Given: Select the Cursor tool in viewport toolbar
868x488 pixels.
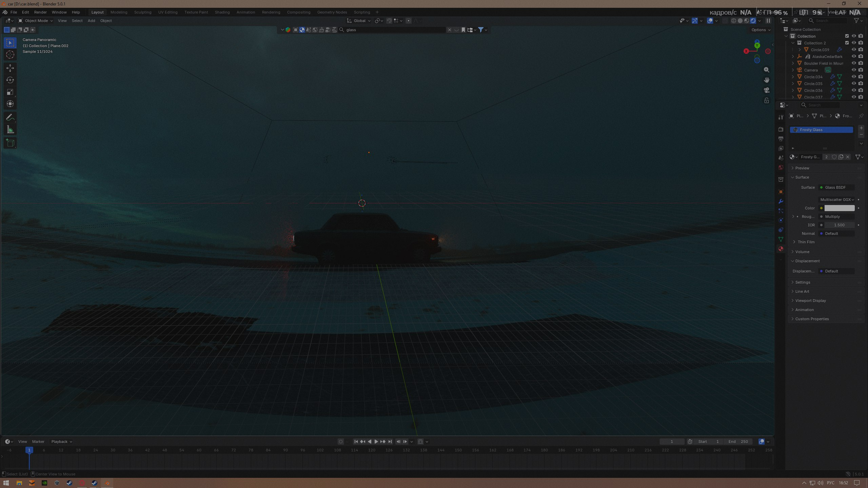Looking at the screenshot, I should (x=10, y=55).
